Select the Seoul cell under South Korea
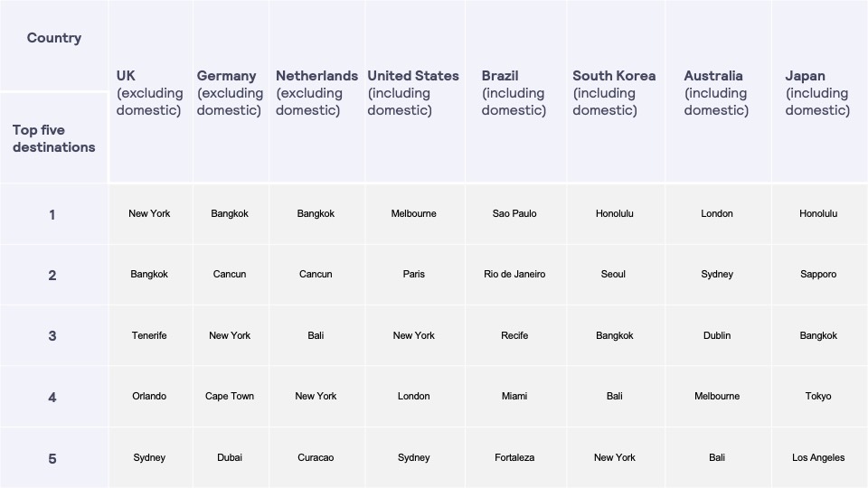 click(613, 275)
